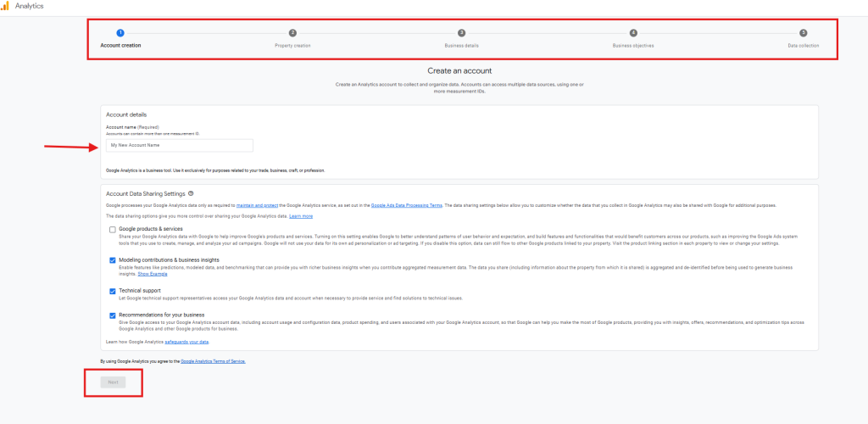The width and height of the screenshot is (868, 424).
Task: Click the step 4 circle icon
Action: tap(633, 32)
